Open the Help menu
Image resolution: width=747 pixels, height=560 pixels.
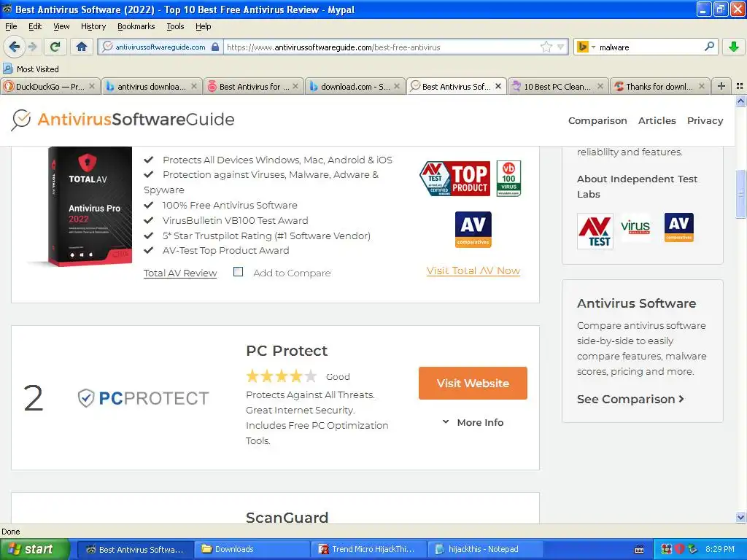[204, 26]
